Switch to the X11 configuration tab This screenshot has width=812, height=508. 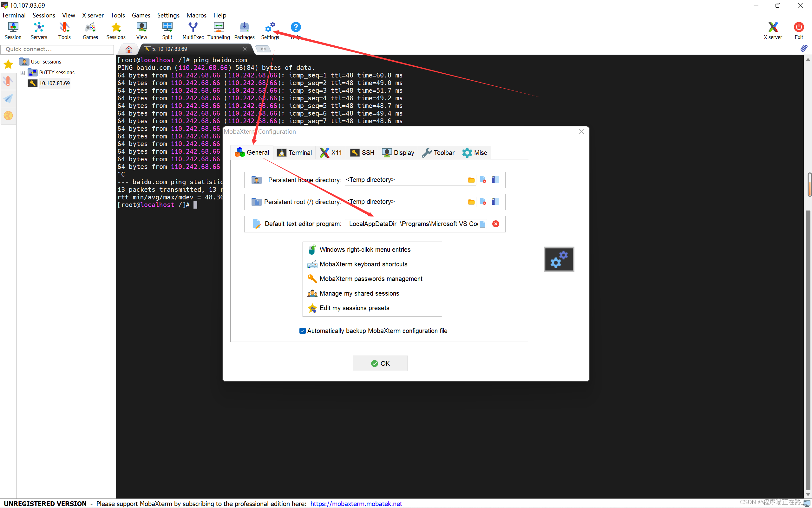(x=331, y=153)
